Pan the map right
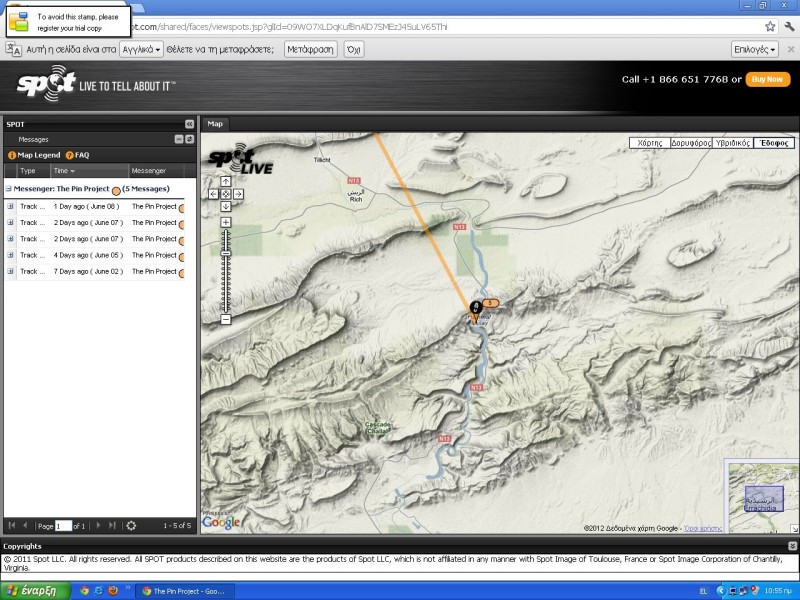This screenshot has height=600, width=800. (238, 194)
